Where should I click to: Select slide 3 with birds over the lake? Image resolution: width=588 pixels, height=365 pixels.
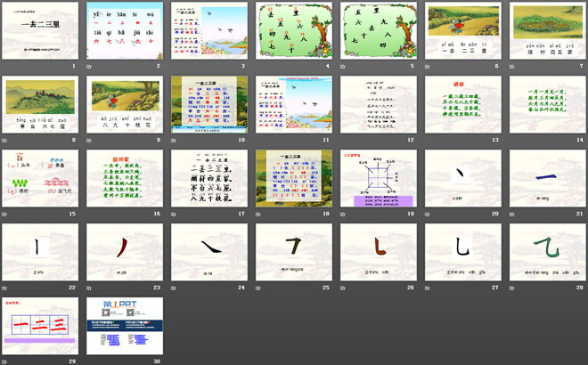point(209,31)
